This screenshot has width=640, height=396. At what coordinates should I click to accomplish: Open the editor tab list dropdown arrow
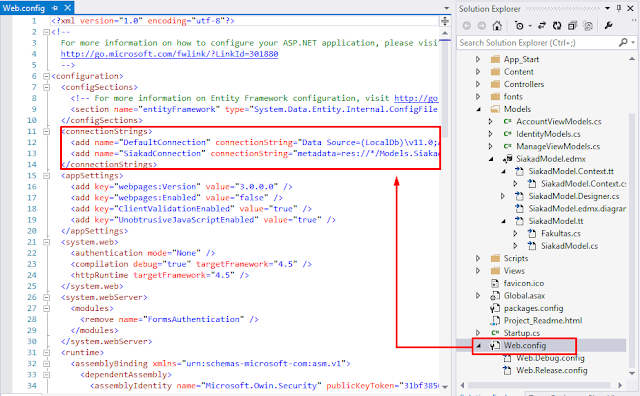pos(447,8)
